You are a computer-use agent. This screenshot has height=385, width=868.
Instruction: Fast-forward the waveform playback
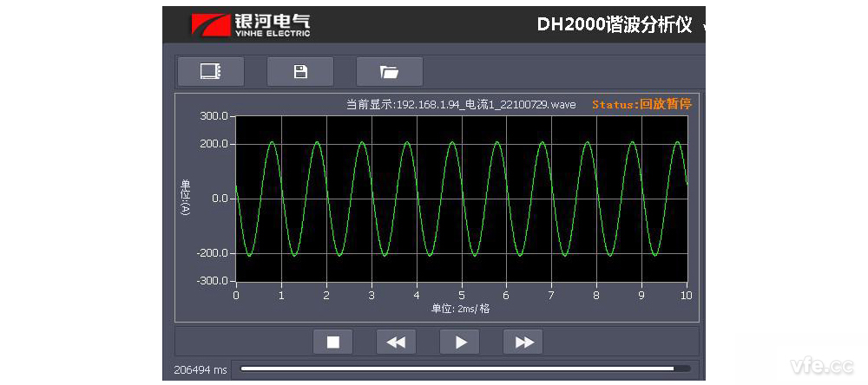click(523, 342)
